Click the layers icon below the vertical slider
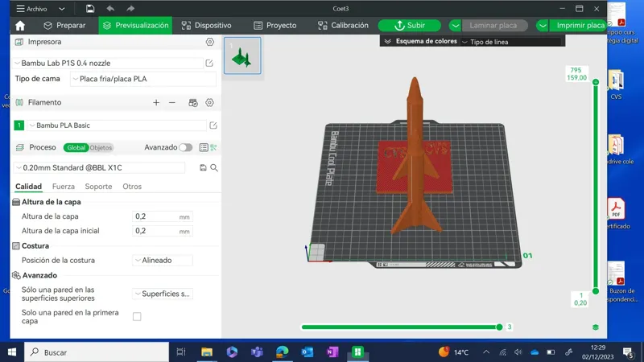The width and height of the screenshot is (644, 362). [596, 327]
